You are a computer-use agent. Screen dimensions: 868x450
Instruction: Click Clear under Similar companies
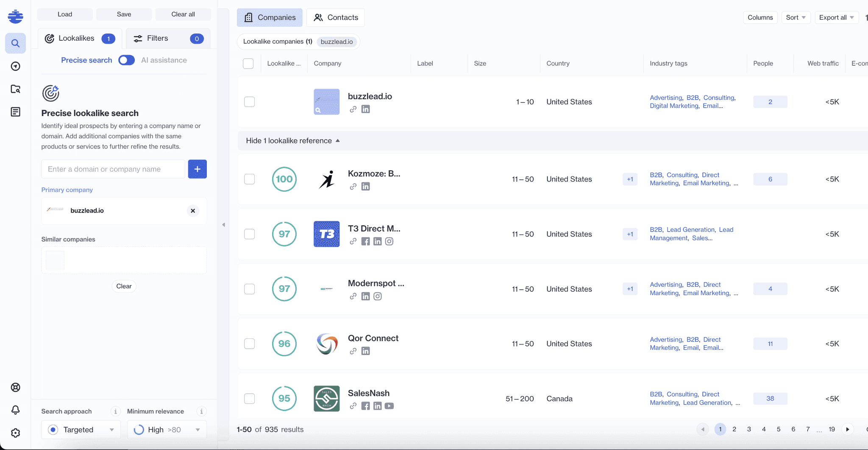pos(124,286)
